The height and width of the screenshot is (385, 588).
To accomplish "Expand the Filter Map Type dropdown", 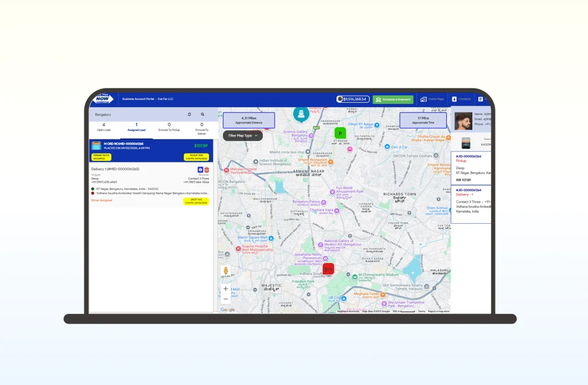I will 242,135.
